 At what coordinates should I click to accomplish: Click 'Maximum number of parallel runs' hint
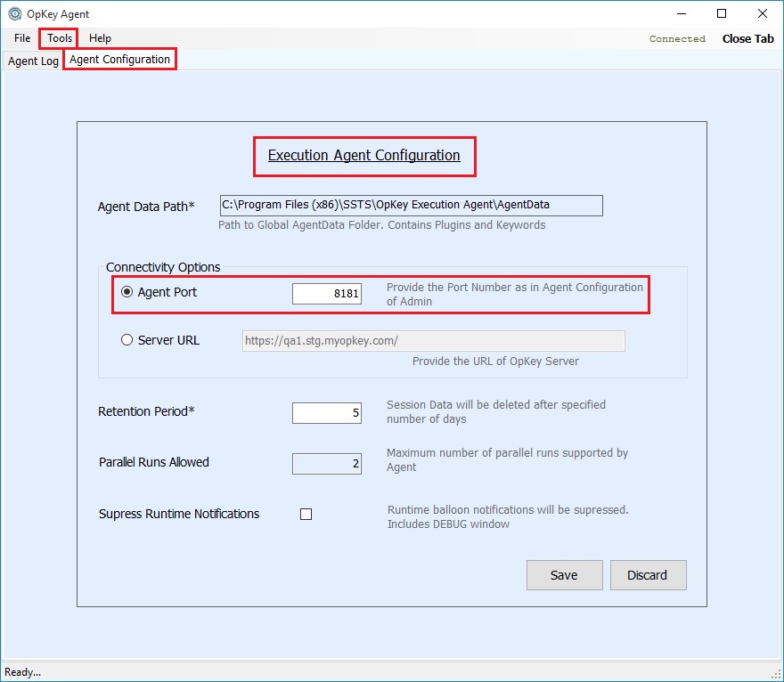(x=507, y=459)
